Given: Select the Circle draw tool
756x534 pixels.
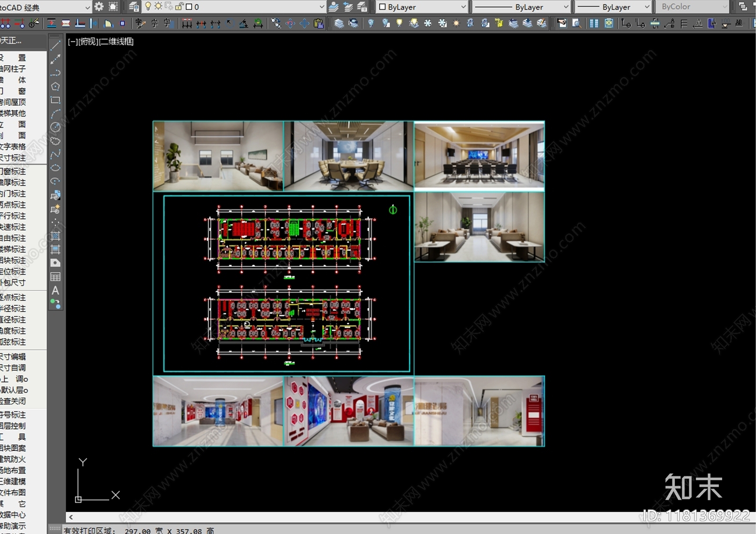Looking at the screenshot, I should (x=55, y=127).
